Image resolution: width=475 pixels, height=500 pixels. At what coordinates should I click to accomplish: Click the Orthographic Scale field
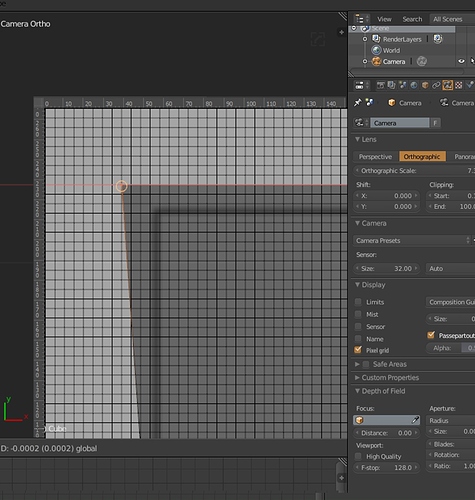pos(414,170)
